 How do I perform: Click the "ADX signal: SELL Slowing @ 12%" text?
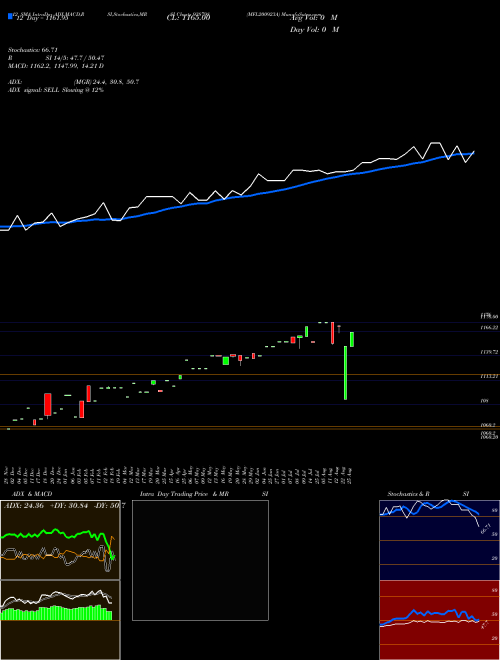pos(56,90)
